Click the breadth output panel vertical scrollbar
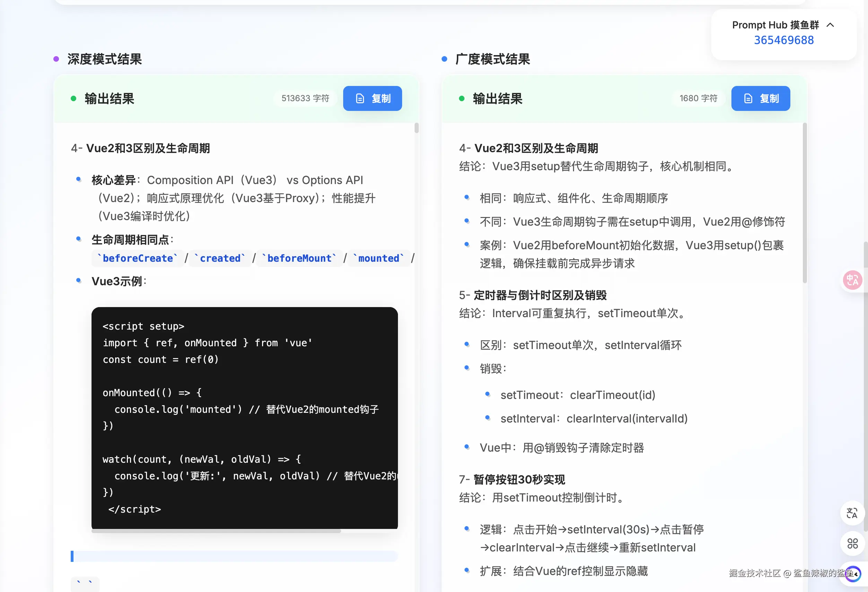868x592 pixels. [x=805, y=203]
